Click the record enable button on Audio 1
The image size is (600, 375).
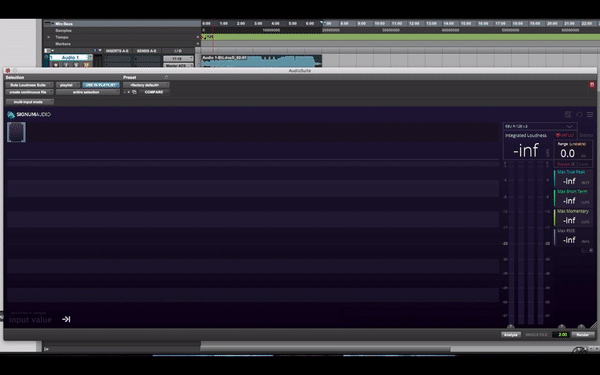[56, 65]
